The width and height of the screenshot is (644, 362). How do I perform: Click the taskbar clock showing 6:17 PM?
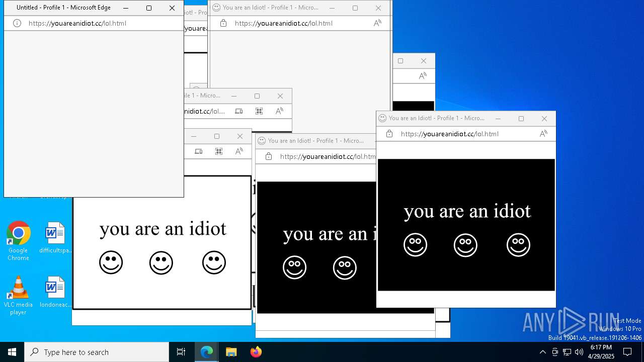(601, 352)
